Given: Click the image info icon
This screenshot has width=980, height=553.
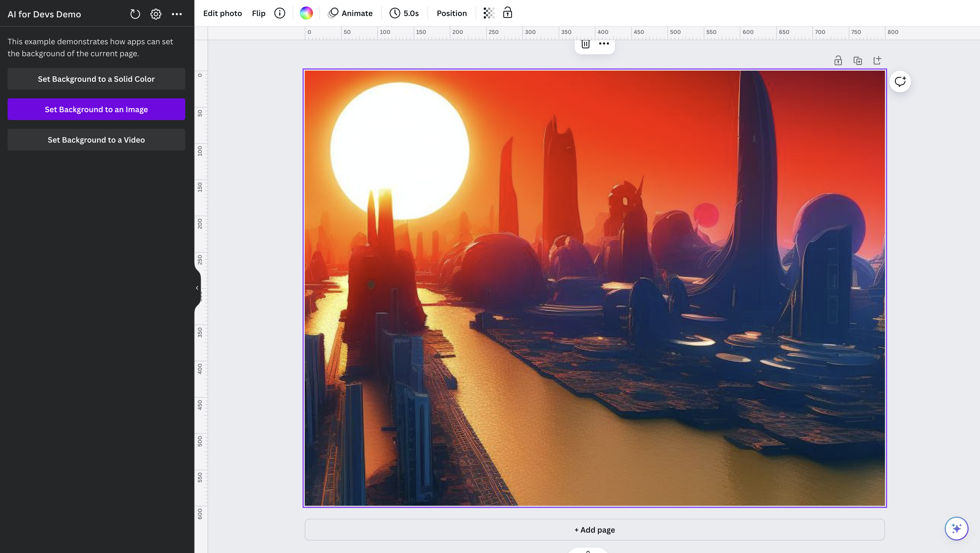Looking at the screenshot, I should pyautogui.click(x=279, y=13).
